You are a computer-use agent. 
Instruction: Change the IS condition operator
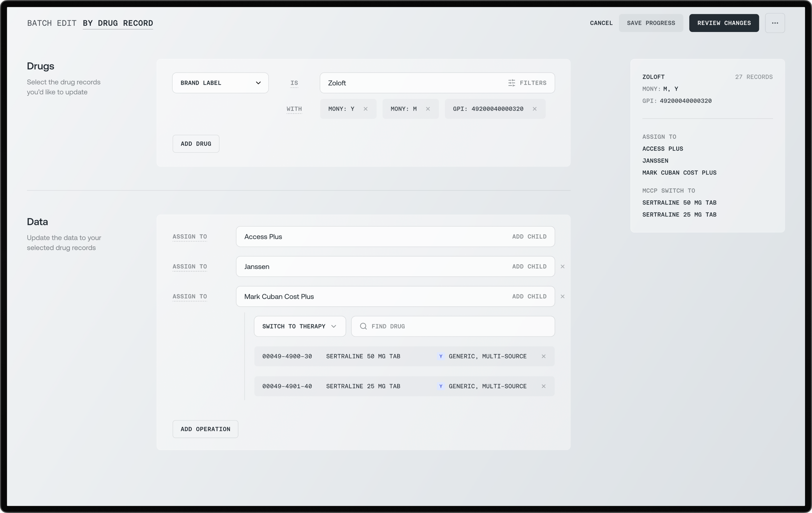coord(294,83)
